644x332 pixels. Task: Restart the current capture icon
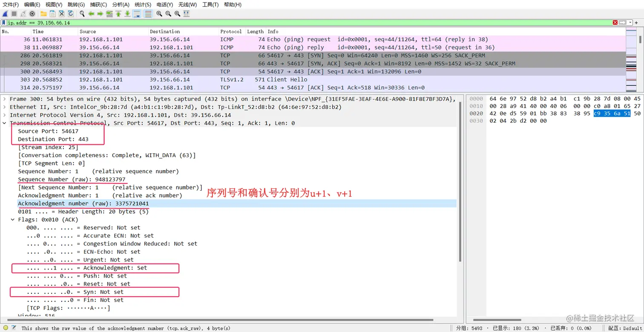click(x=23, y=14)
